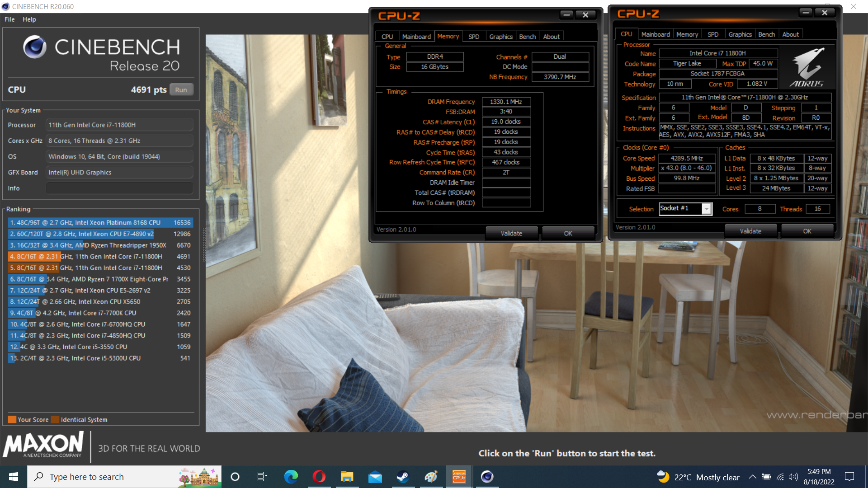Click OK in right CPU-Z CPU window
The width and height of the screenshot is (868, 488).
807,231
